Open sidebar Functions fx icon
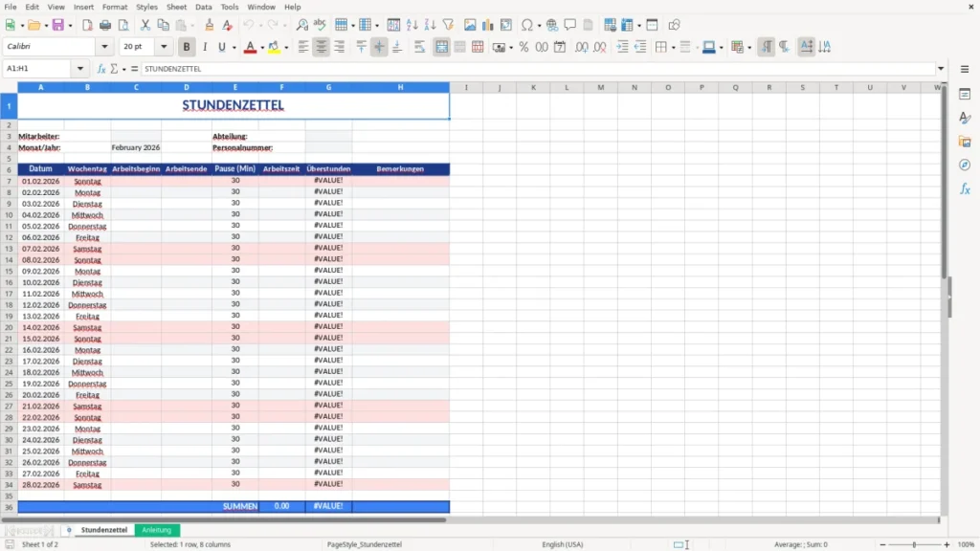The height and width of the screenshot is (551, 980). coord(965,188)
